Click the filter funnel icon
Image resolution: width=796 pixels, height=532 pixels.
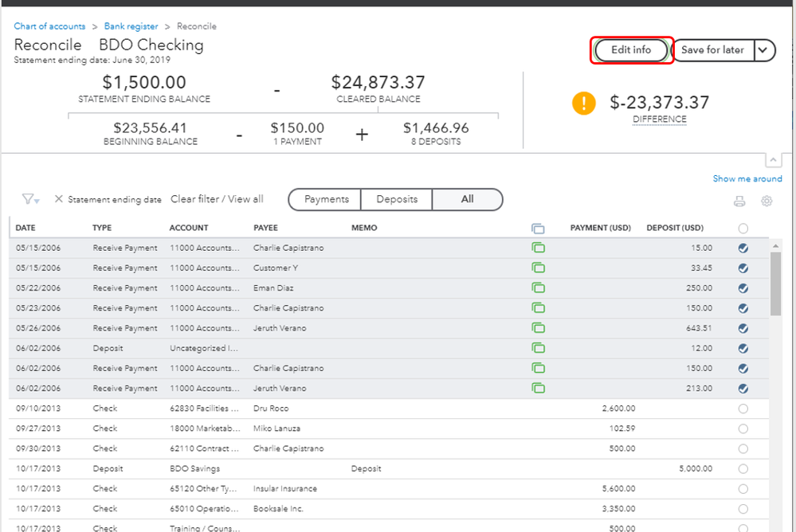coord(29,199)
